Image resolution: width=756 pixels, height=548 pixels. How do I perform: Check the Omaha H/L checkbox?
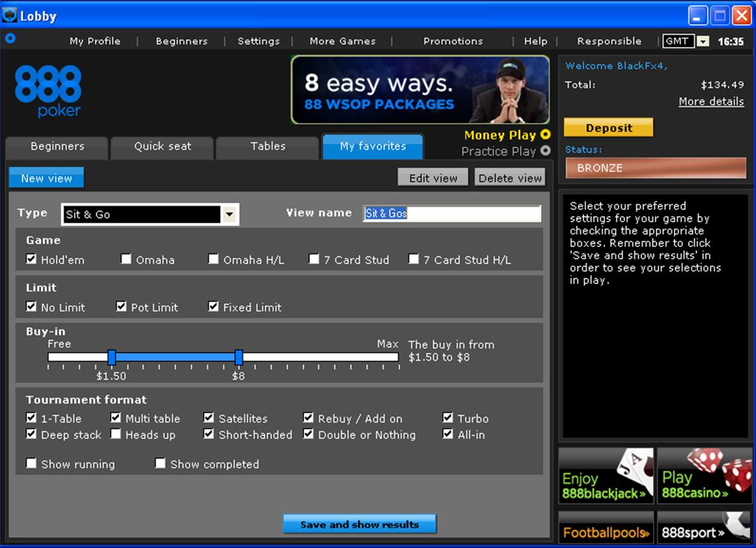213,259
